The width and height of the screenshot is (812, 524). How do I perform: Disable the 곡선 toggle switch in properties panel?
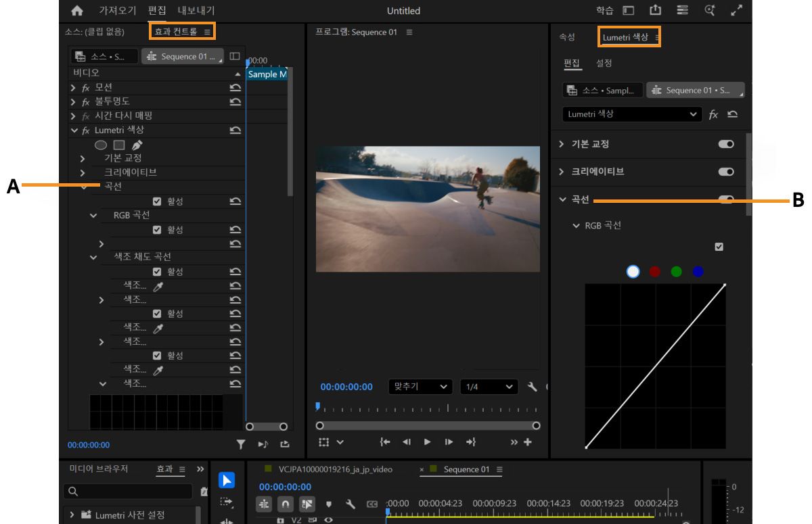coord(726,199)
